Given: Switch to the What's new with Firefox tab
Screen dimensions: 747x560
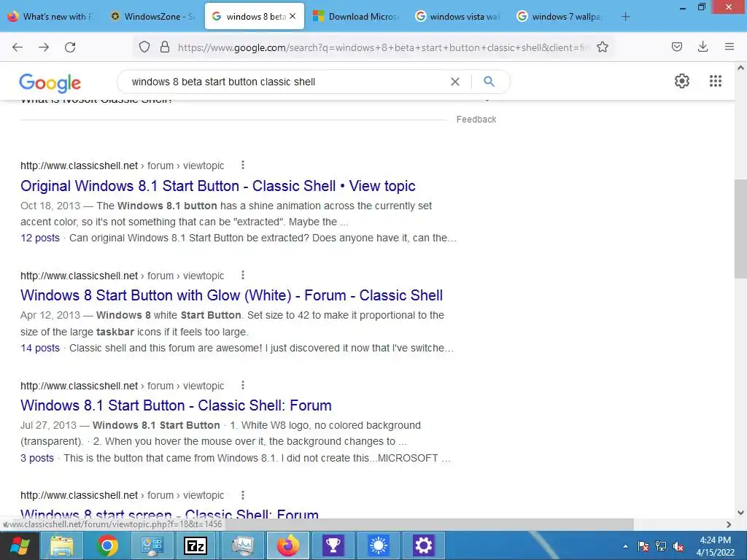Looking at the screenshot, I should [52, 16].
